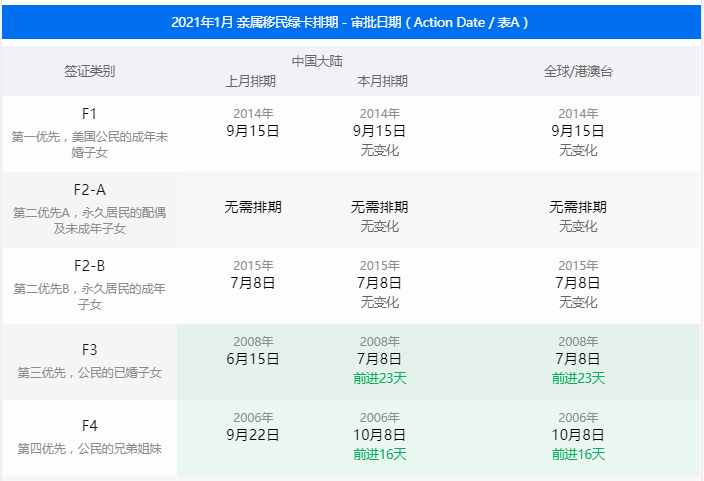Click F4 global 10月8日 date

coord(578,435)
